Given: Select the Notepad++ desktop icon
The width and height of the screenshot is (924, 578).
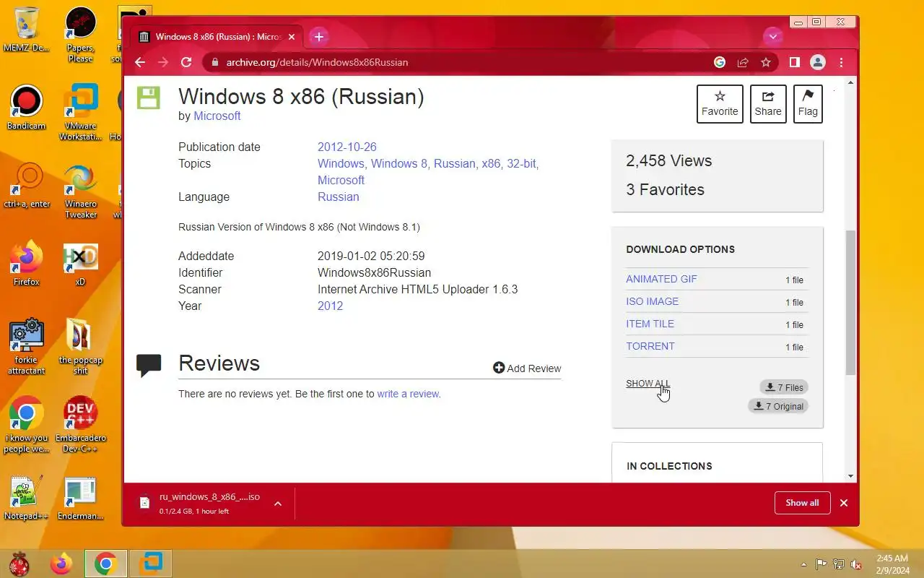Looking at the screenshot, I should click(x=27, y=499).
